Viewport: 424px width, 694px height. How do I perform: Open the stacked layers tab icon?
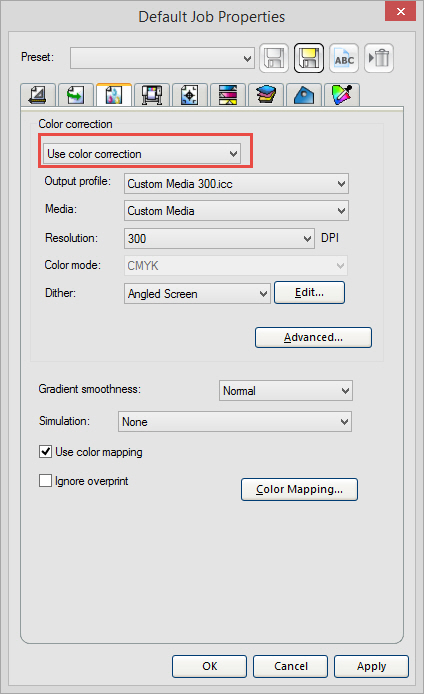point(266,95)
